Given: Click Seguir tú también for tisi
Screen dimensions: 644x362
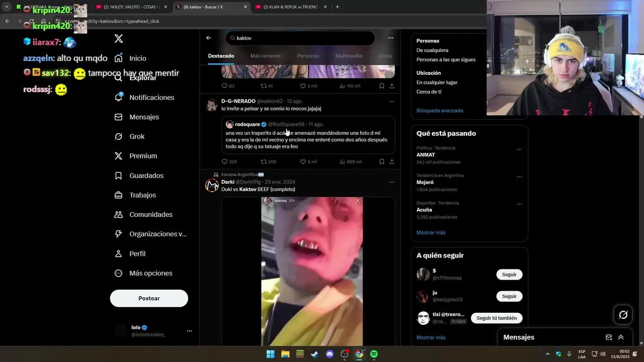Looking at the screenshot, I should pyautogui.click(x=496, y=318).
